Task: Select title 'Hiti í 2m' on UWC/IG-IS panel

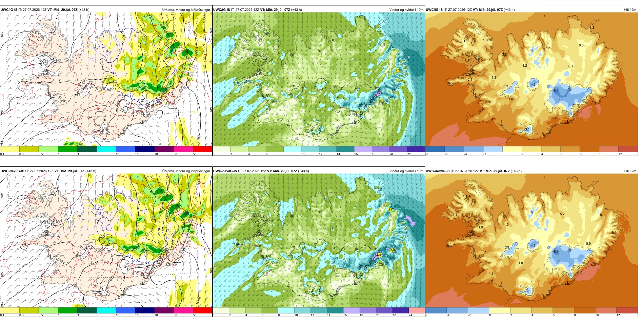Action: pos(630,9)
